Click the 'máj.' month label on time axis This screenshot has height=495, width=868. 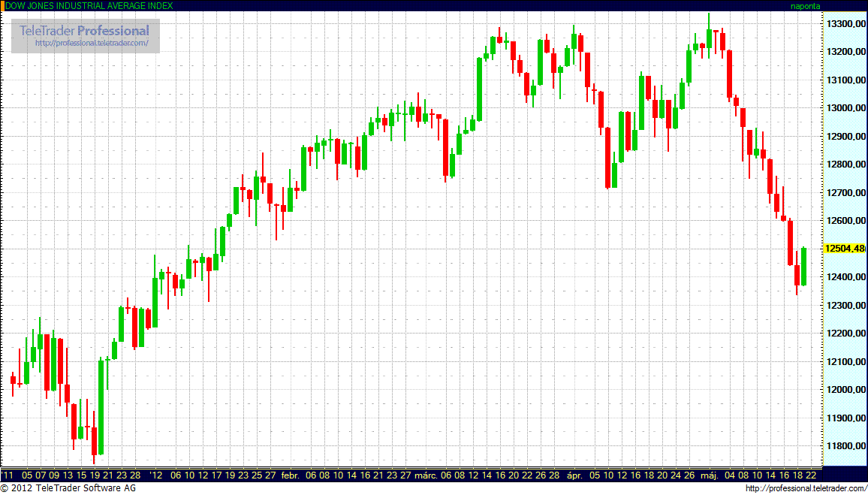(x=711, y=475)
